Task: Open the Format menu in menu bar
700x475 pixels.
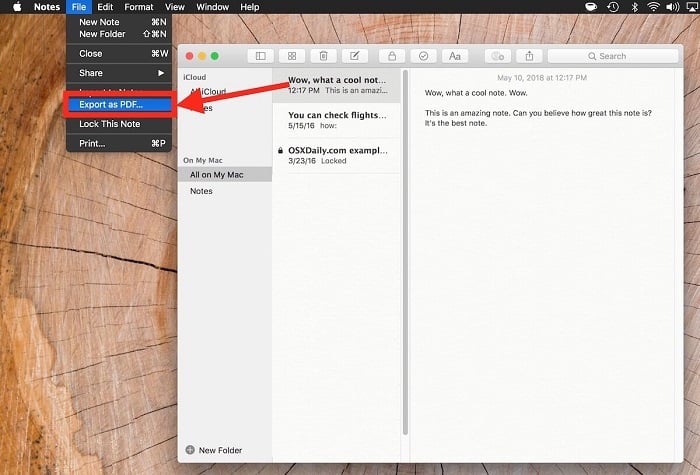Action: coord(138,7)
